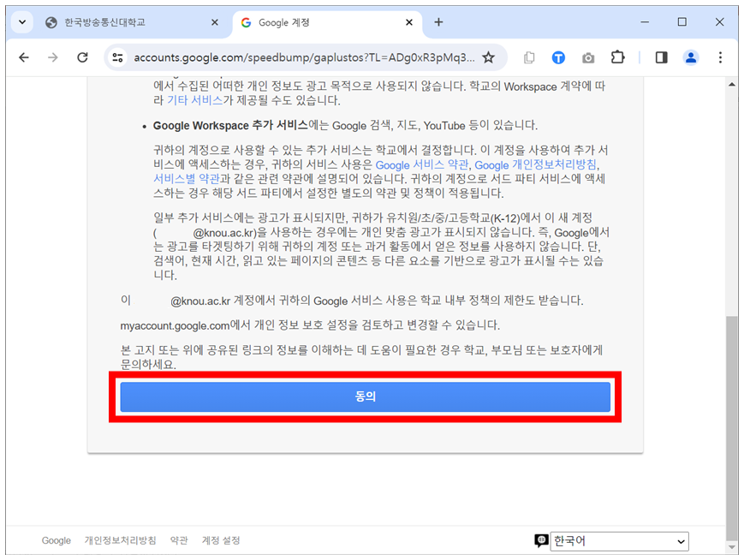Image resolution: width=744 pixels, height=560 pixels.
Task: Go back to previous page
Action: 24,57
